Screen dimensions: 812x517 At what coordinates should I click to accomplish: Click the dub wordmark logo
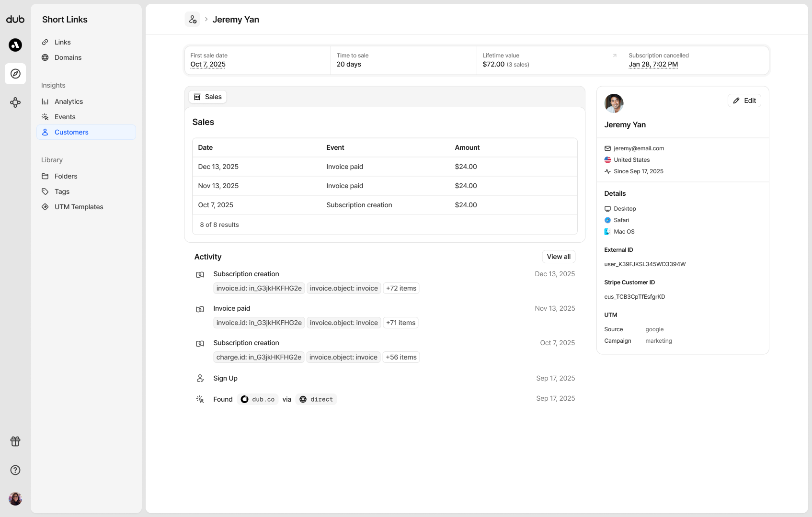pyautogui.click(x=15, y=19)
